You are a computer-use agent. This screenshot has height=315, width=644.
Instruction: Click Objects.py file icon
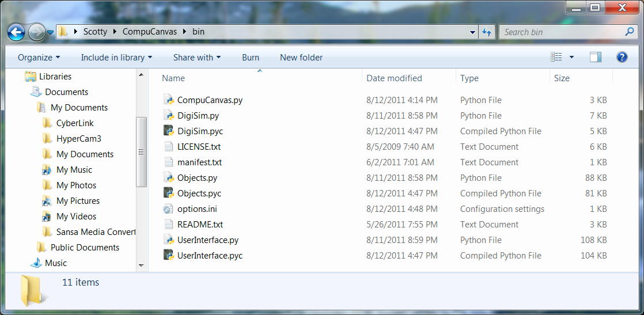click(168, 178)
